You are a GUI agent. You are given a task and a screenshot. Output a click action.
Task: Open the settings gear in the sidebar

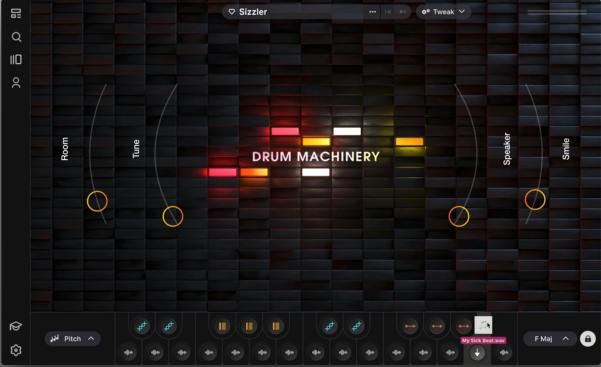coord(16,350)
